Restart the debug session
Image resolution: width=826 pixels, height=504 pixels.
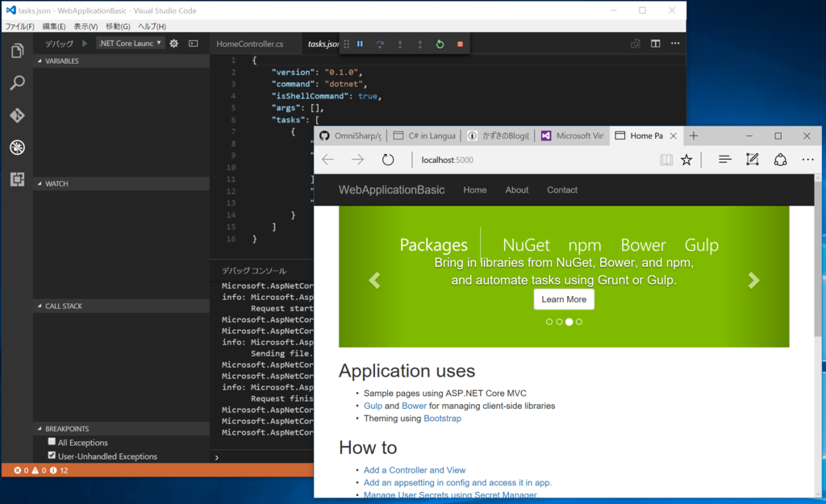pos(440,44)
